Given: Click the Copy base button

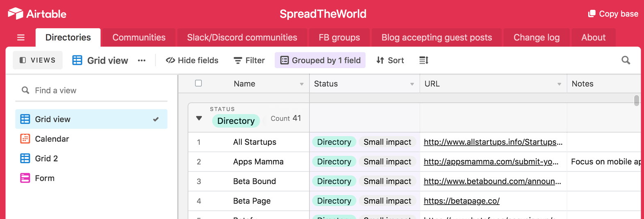Looking at the screenshot, I should [x=613, y=14].
